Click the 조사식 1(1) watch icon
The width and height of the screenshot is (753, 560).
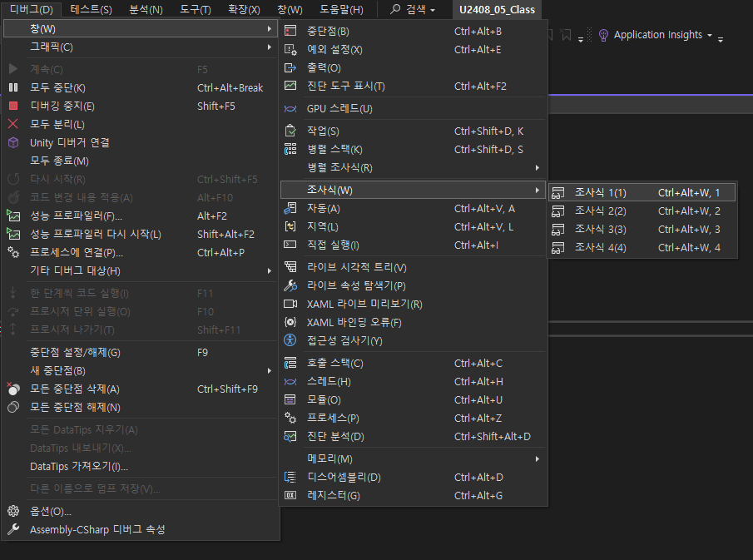[557, 193]
